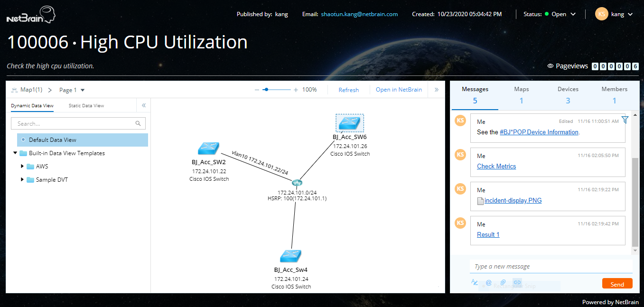This screenshot has width=644, height=307.
Task: Select the BJ_Acc_SW6 switch icon
Action: click(350, 123)
